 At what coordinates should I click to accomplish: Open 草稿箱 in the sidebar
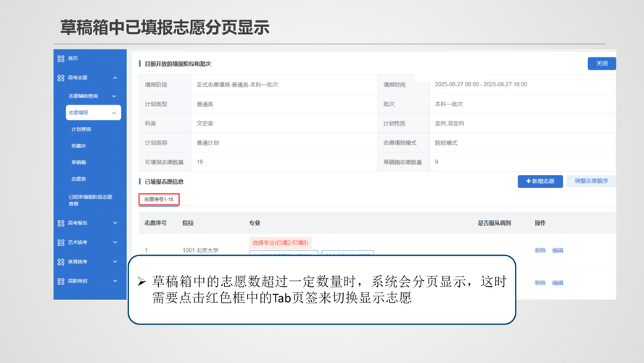[78, 163]
